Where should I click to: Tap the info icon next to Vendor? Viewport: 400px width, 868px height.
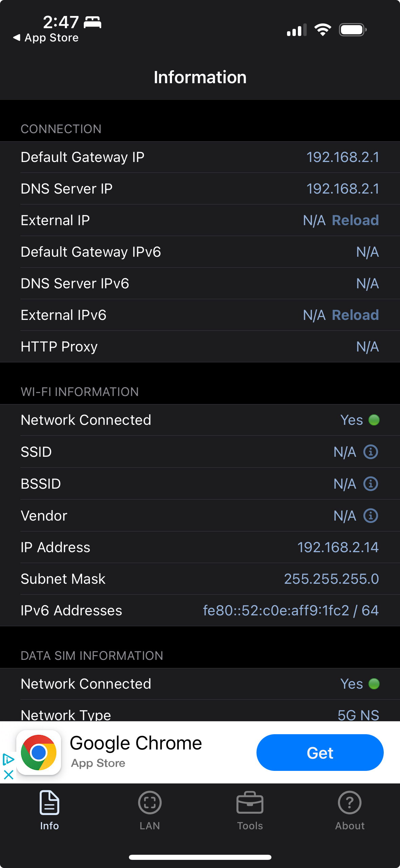(371, 516)
